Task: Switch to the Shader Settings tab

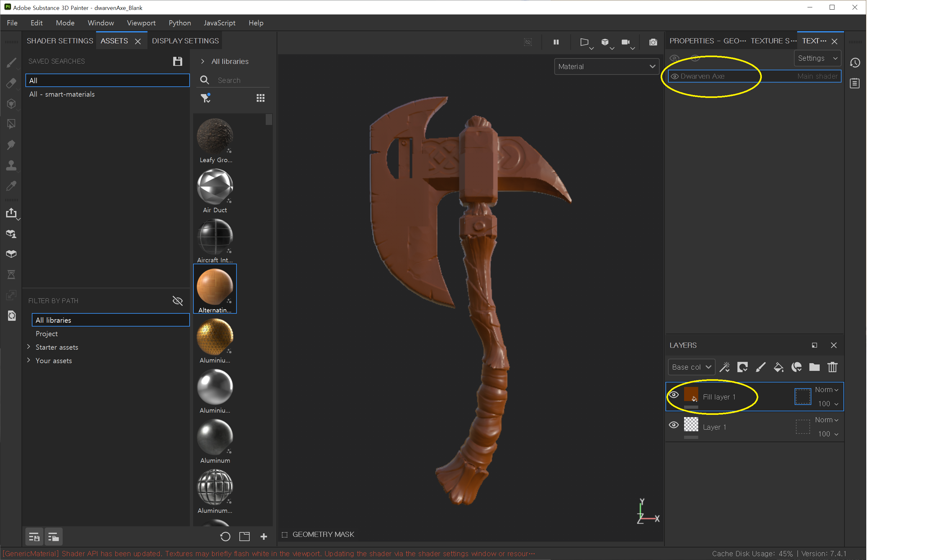Action: (x=60, y=41)
